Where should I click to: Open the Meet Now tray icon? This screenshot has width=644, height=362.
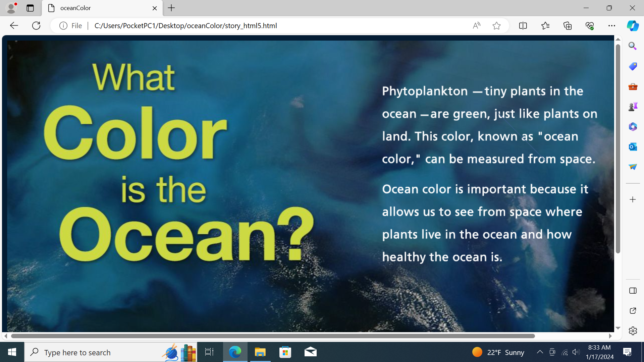(x=552, y=352)
